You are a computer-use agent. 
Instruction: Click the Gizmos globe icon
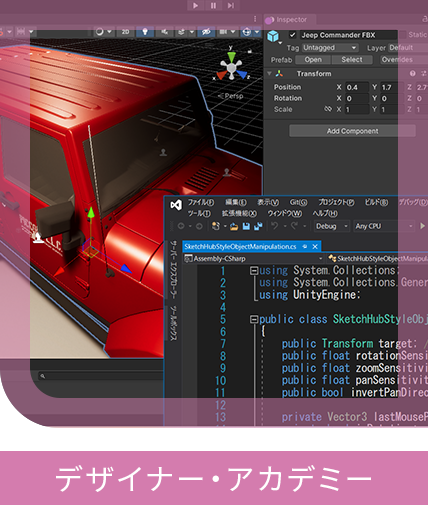point(247,32)
